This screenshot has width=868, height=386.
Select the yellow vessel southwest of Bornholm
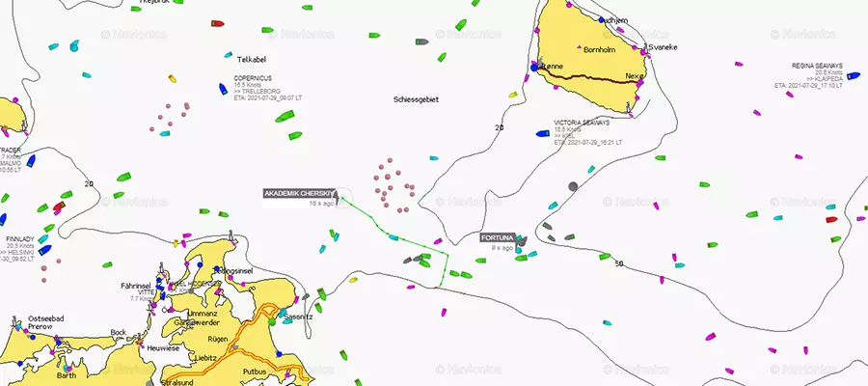pos(513,95)
